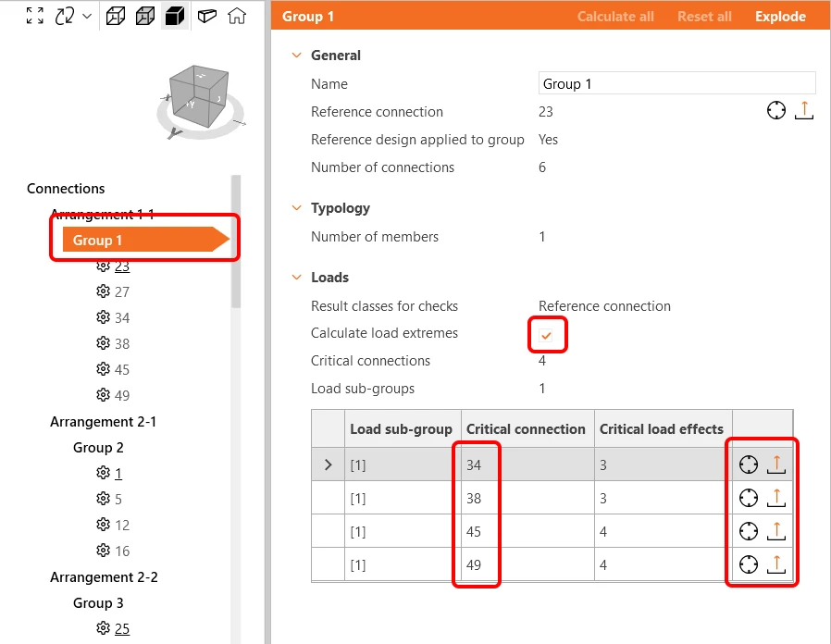Image resolution: width=831 pixels, height=644 pixels.
Task: Click the zoom extents icon in toolbar
Action: pyautogui.click(x=35, y=16)
